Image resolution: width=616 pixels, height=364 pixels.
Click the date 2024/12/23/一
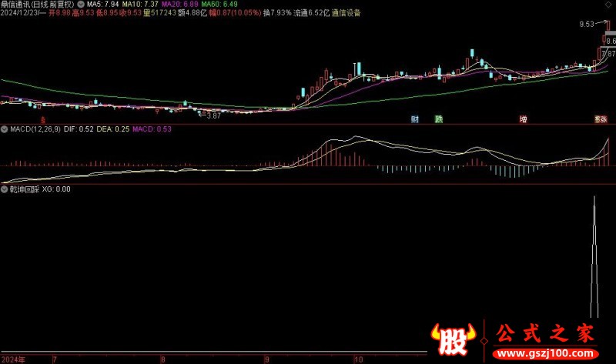pyautogui.click(x=23, y=13)
